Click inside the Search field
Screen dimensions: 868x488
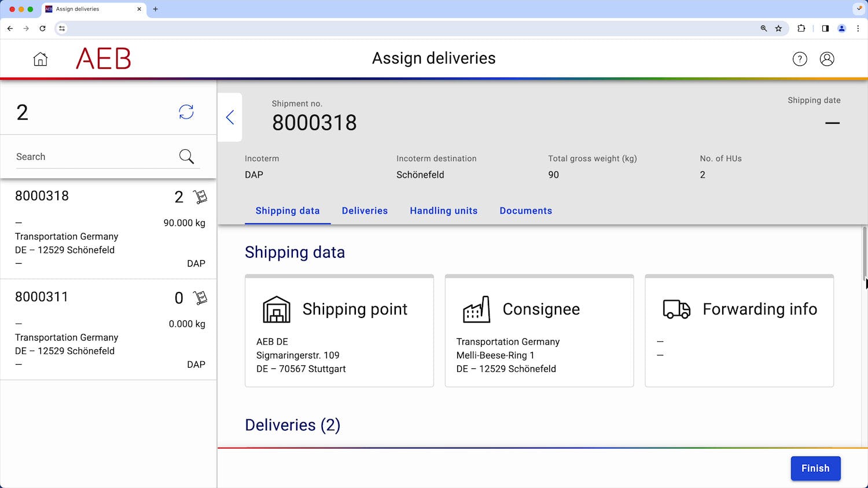(x=87, y=156)
